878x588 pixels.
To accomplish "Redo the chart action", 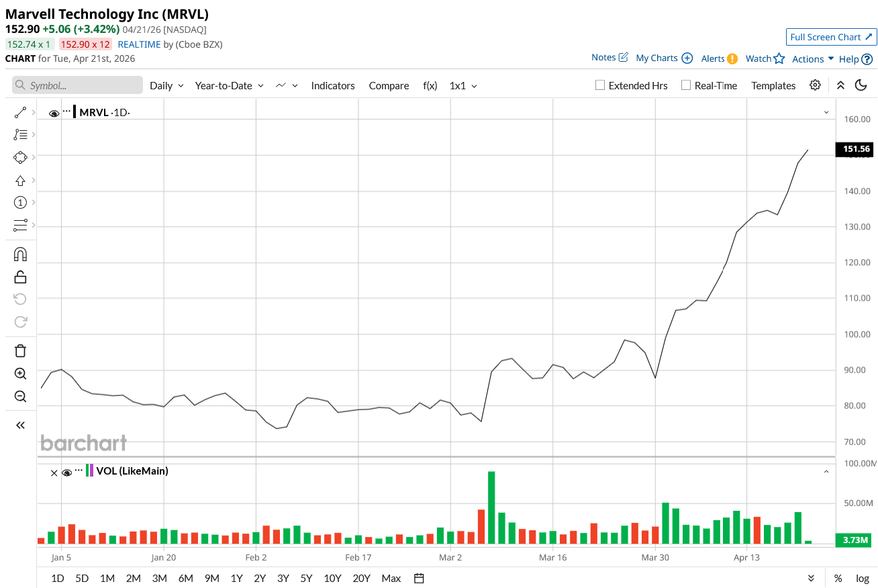I will point(20,322).
